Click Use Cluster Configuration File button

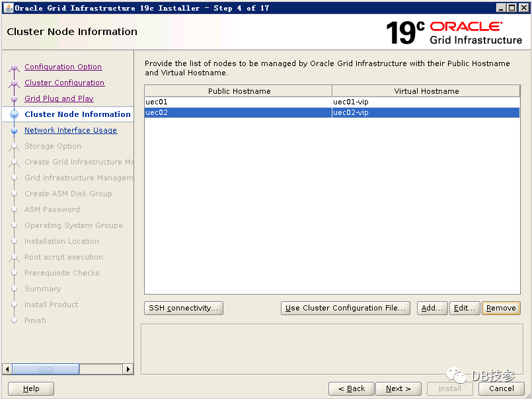pos(346,308)
